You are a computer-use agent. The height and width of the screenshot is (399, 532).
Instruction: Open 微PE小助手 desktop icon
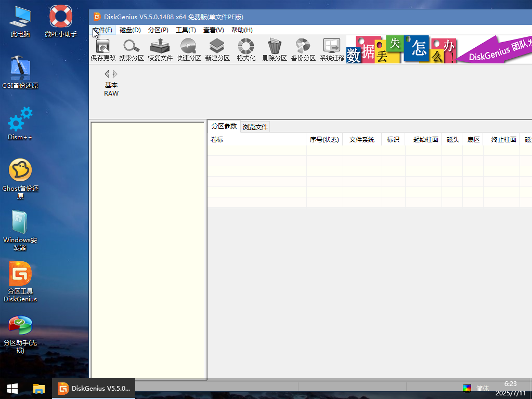click(x=61, y=21)
